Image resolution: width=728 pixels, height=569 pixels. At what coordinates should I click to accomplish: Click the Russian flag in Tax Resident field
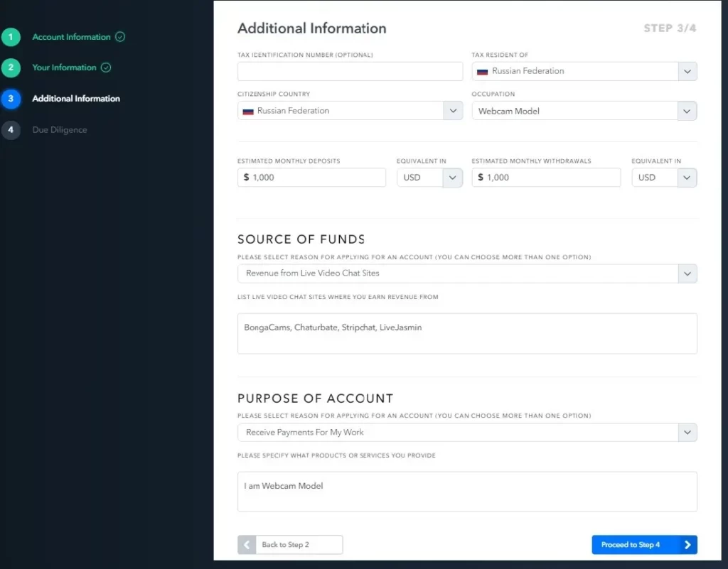click(483, 72)
